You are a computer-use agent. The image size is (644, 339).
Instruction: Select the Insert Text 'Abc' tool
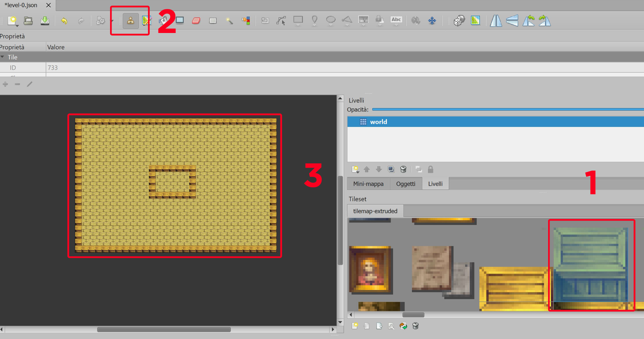[396, 20]
